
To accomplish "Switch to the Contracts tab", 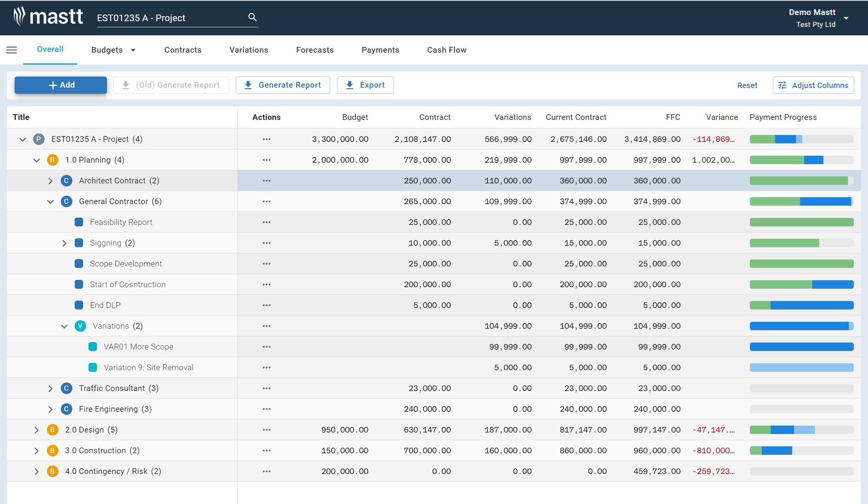I will tap(183, 50).
